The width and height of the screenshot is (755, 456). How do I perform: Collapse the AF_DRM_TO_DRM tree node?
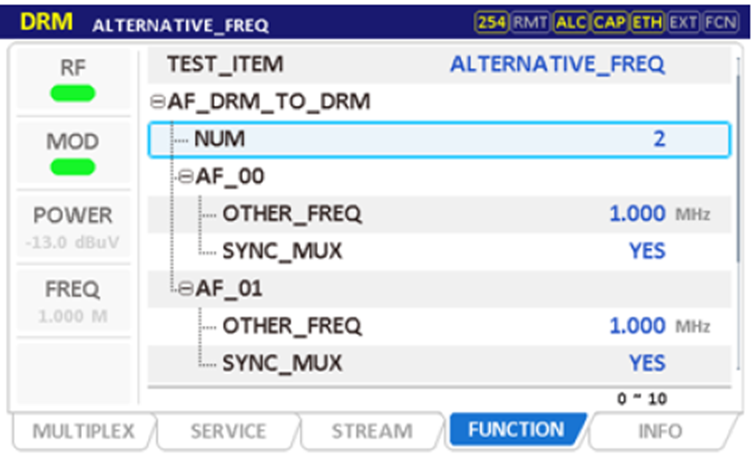pyautogui.click(x=156, y=101)
